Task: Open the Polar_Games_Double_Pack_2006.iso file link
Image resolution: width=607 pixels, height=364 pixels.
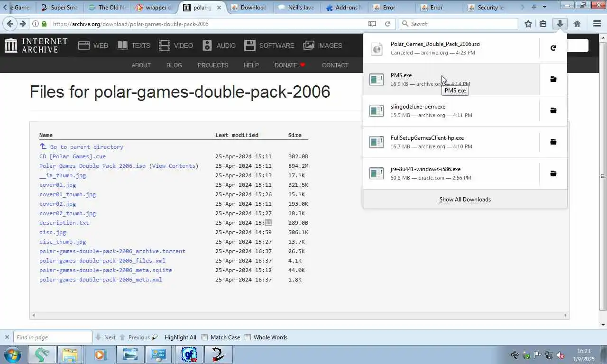Action: pyautogui.click(x=92, y=166)
